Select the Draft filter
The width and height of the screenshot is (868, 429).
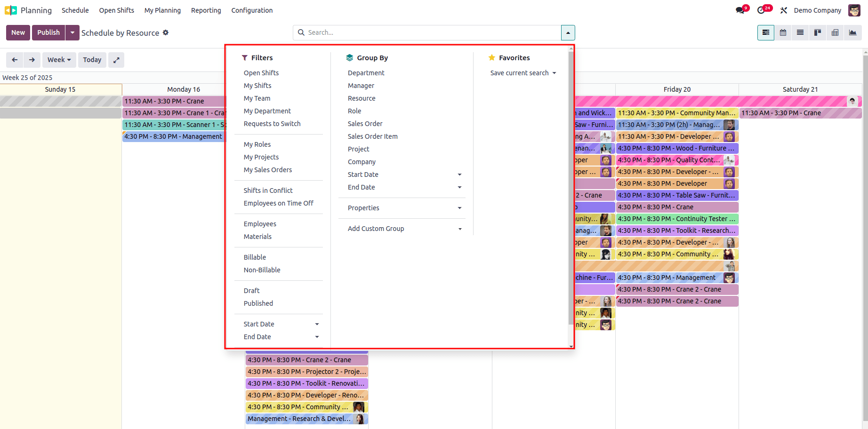click(252, 291)
